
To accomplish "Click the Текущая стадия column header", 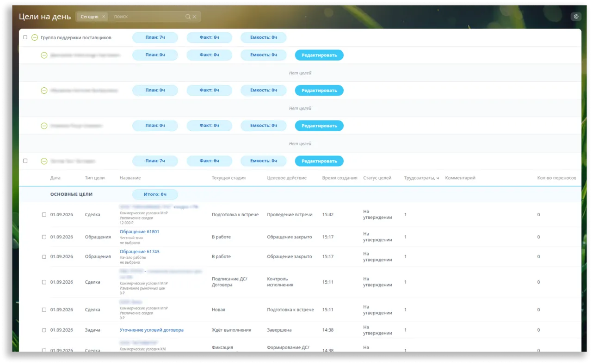I will 228,178.
